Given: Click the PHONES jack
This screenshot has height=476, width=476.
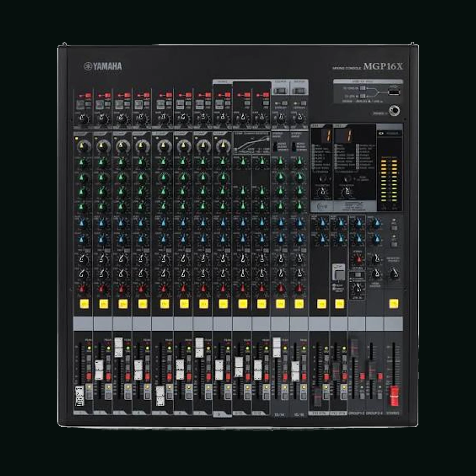Looking at the screenshot, I should (x=394, y=111).
